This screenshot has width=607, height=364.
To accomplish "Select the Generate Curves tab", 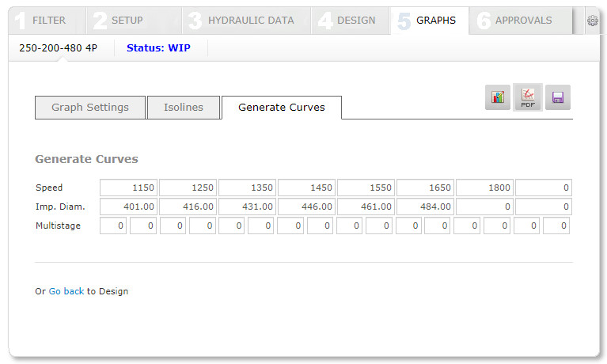I will pos(281,108).
